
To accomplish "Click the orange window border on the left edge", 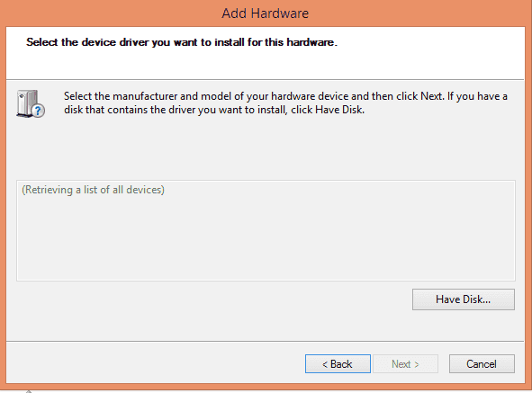I will (x=3, y=203).
